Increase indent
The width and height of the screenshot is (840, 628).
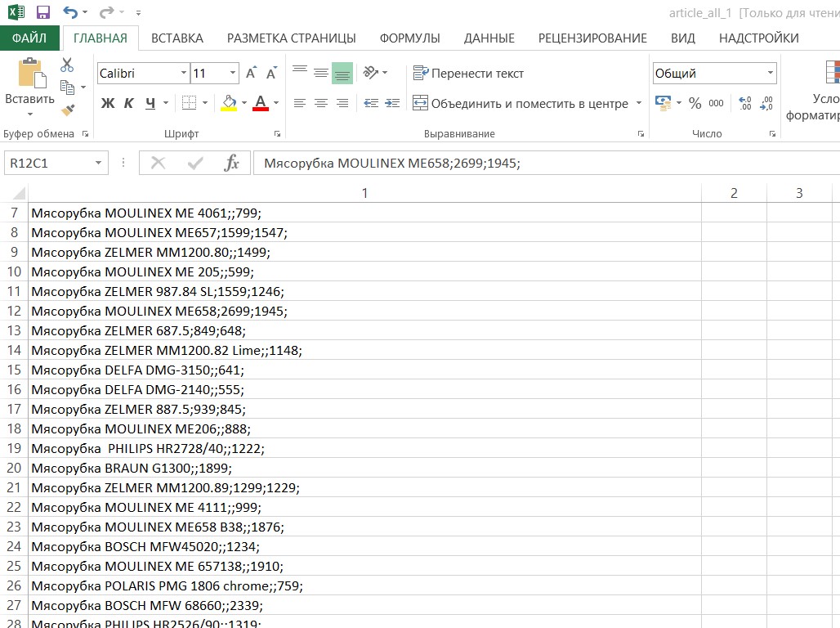[x=392, y=103]
